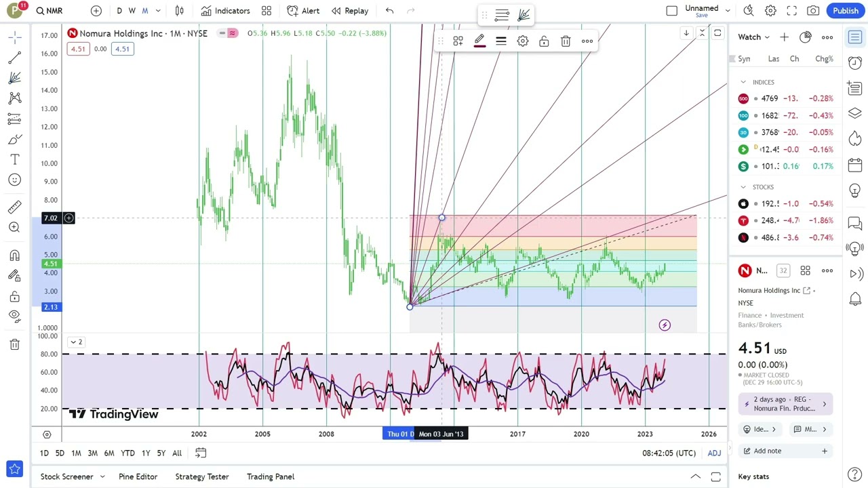Open the candle chart style menu
The image size is (868, 488).
point(179,11)
